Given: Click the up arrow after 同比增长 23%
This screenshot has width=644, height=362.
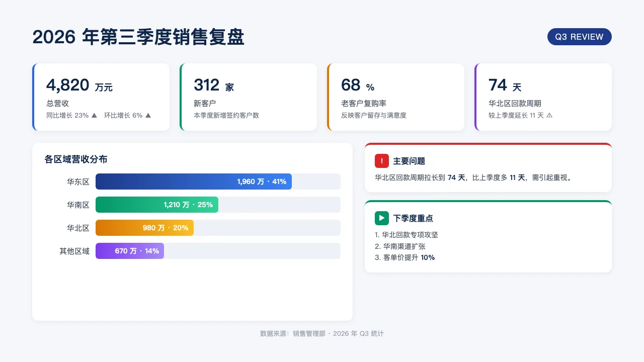Looking at the screenshot, I should pyautogui.click(x=94, y=115).
